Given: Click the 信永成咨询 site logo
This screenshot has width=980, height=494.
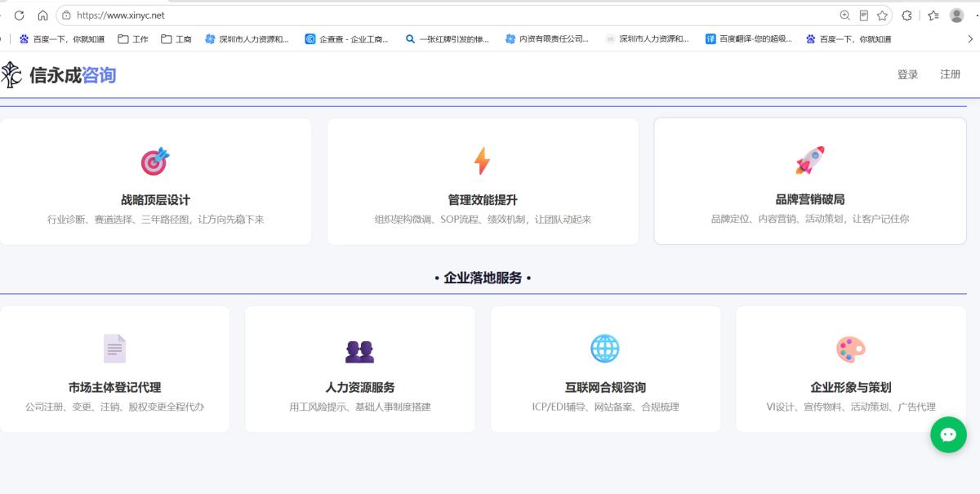Looking at the screenshot, I should coord(58,75).
